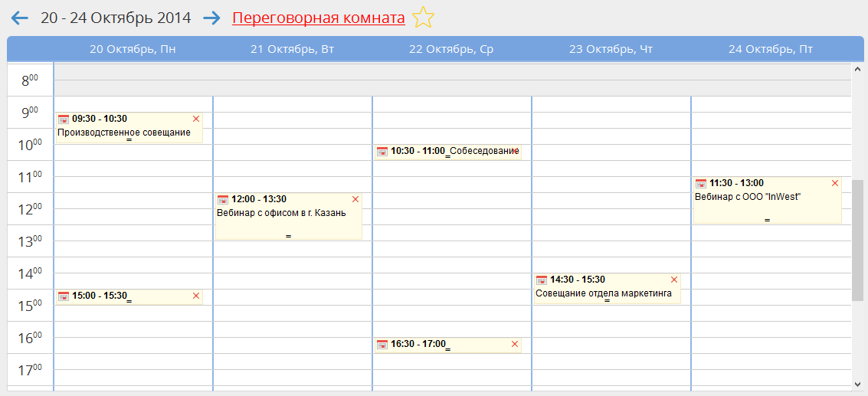
Task: Mark room as favorite with star icon
Action: [423, 17]
